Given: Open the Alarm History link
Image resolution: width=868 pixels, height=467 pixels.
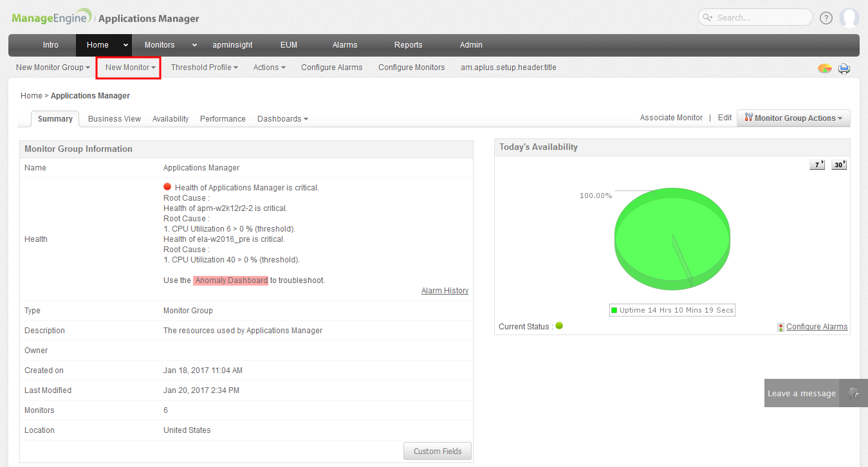Looking at the screenshot, I should 445,291.
